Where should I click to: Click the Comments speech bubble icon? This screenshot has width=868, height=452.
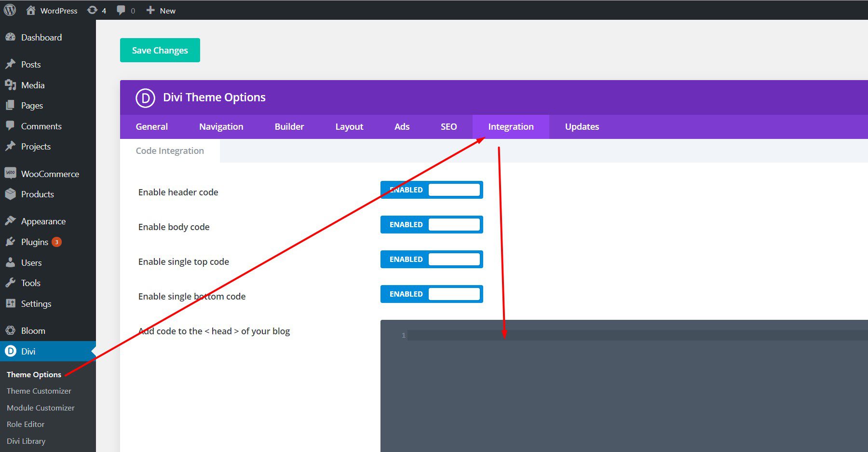11,126
